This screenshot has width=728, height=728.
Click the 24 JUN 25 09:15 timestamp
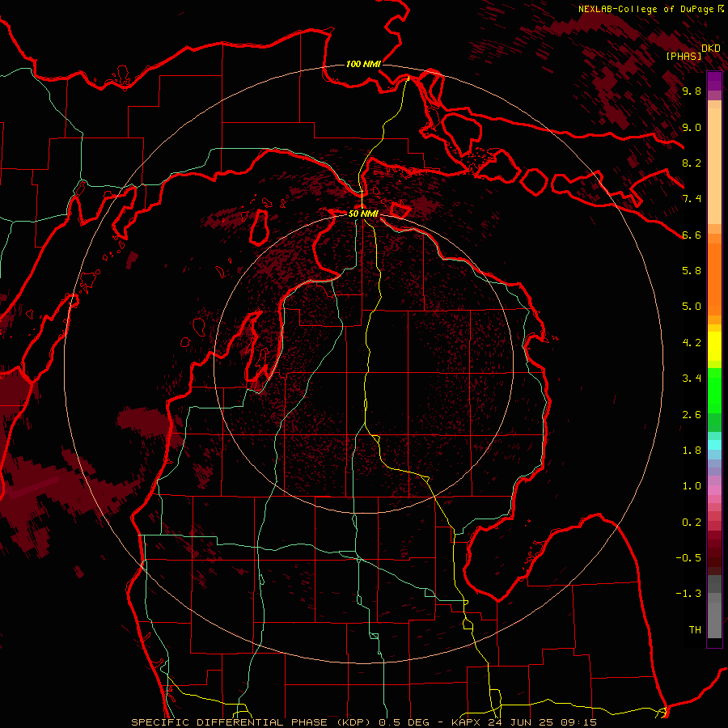tap(542, 722)
